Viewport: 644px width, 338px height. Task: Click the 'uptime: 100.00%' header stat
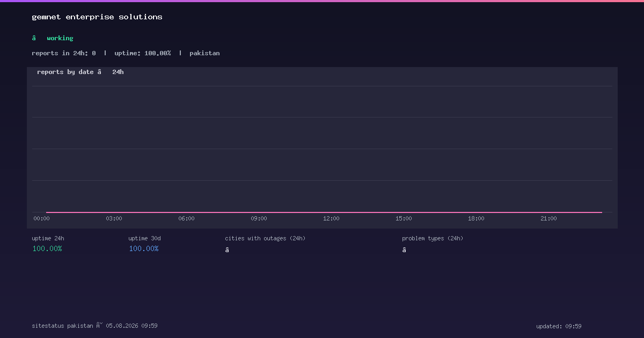(143, 53)
